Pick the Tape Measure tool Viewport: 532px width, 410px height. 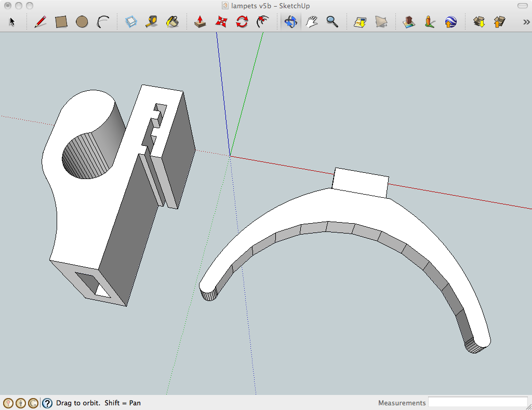152,22
